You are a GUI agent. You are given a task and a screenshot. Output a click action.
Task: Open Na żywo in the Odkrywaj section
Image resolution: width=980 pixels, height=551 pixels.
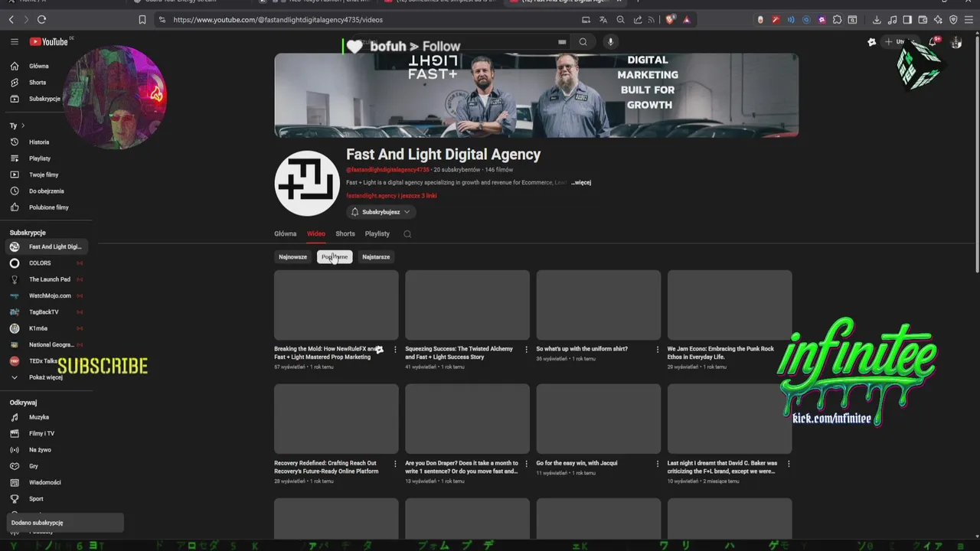click(x=46, y=450)
